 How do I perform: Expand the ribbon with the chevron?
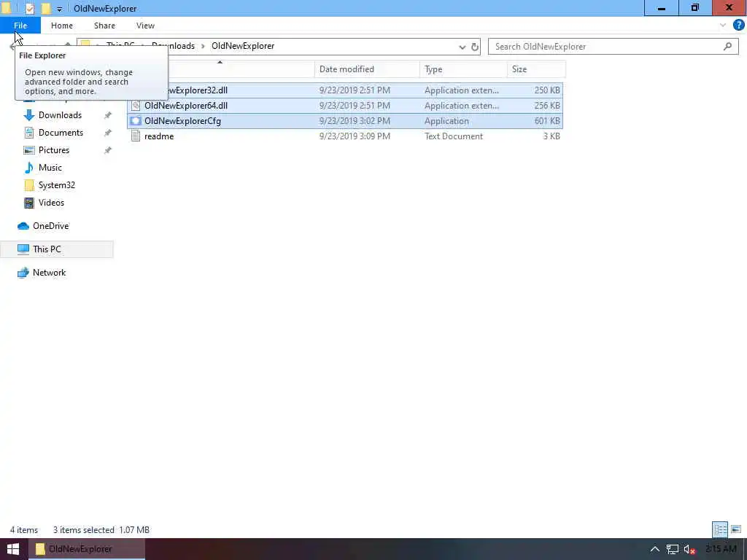[x=723, y=26]
